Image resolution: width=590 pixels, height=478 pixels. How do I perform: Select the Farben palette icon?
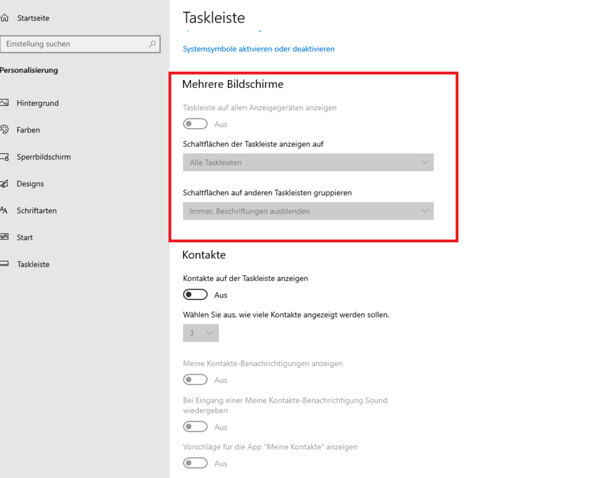click(4, 130)
